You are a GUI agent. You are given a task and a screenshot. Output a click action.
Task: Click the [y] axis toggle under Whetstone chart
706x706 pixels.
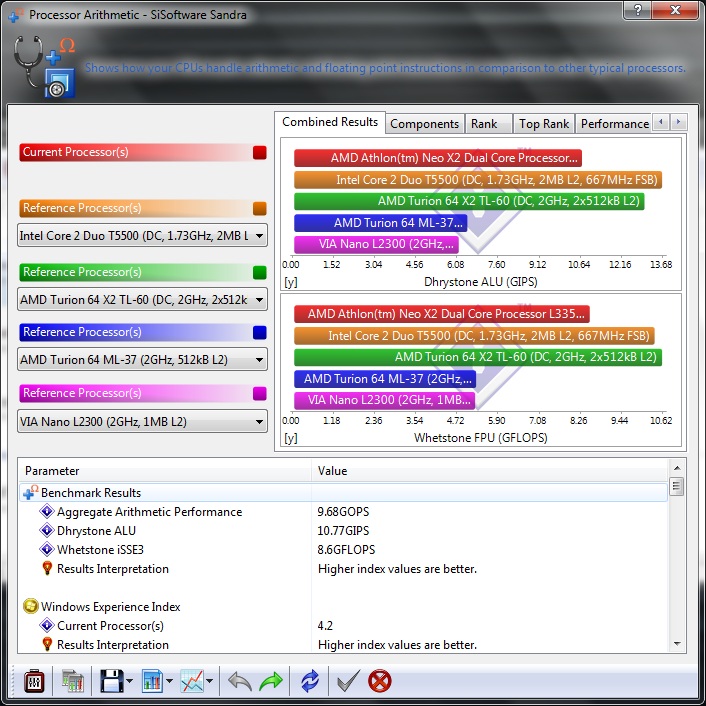tap(290, 438)
